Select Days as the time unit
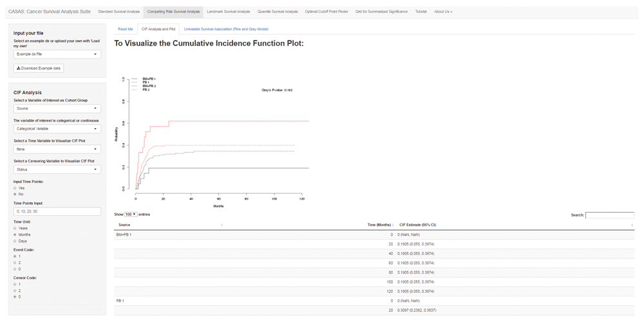Viewport: 644px width, 324px height. 15,241
